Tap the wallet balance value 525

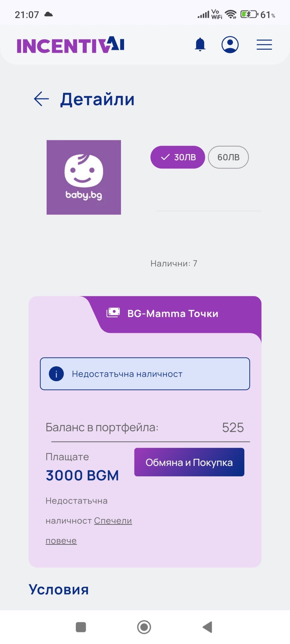(x=233, y=428)
